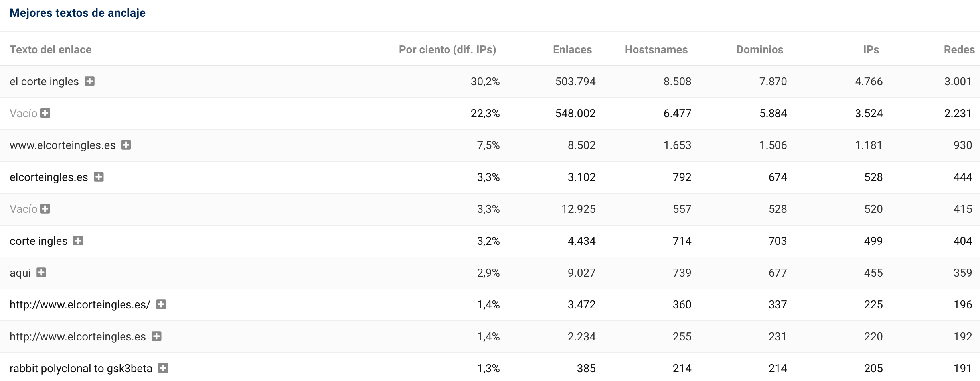Sort by the Dominios column

point(759,49)
